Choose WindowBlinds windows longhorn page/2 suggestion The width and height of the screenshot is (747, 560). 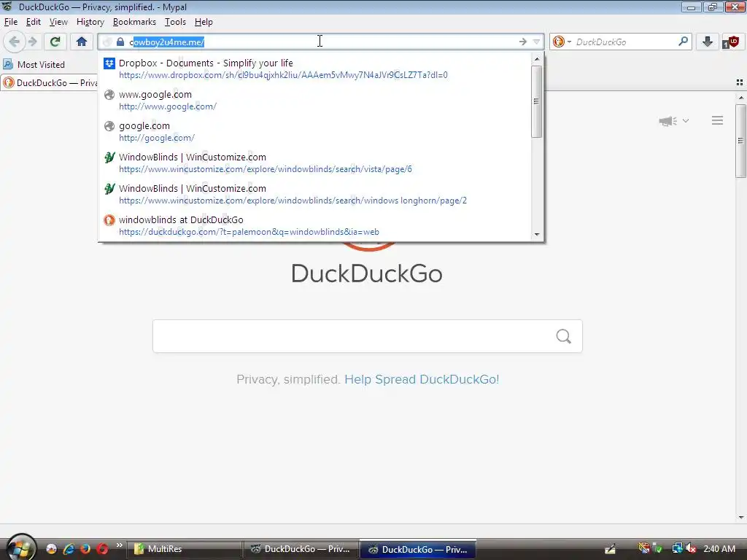click(x=314, y=194)
